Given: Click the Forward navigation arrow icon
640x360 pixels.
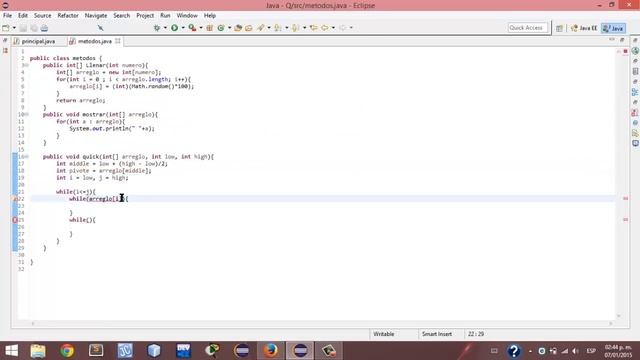Looking at the screenshot, I should [x=342, y=28].
